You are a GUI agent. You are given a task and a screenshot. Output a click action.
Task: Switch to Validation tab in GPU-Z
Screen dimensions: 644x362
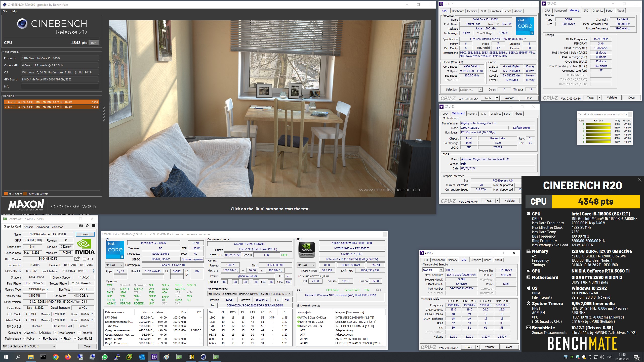pos(57,227)
